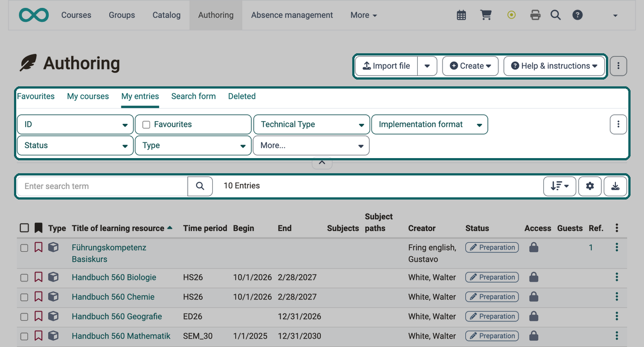This screenshot has height=347, width=644.
Task: Open the help question mark icon
Action: click(577, 15)
